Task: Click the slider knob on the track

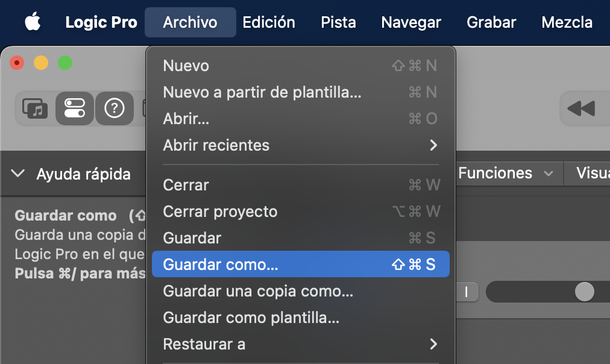Action: 583,292
